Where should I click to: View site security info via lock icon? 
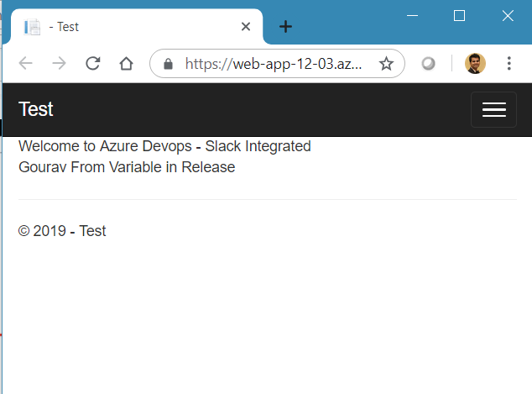pos(168,64)
